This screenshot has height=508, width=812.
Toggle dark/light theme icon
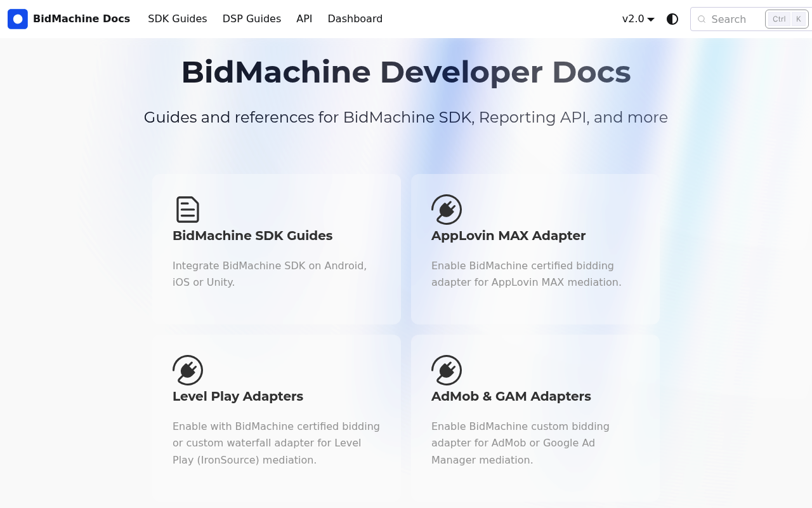click(672, 19)
